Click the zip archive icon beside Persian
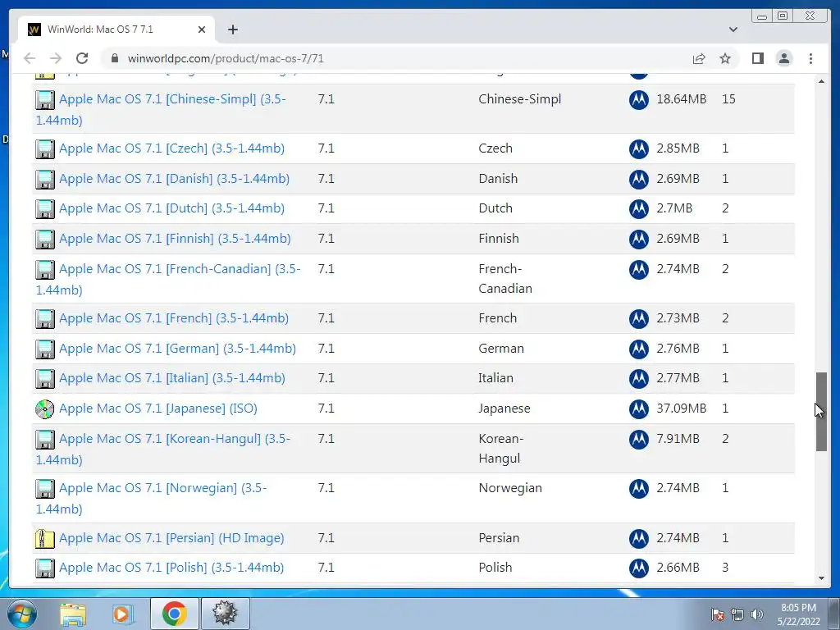The width and height of the screenshot is (840, 630). pos(45,539)
